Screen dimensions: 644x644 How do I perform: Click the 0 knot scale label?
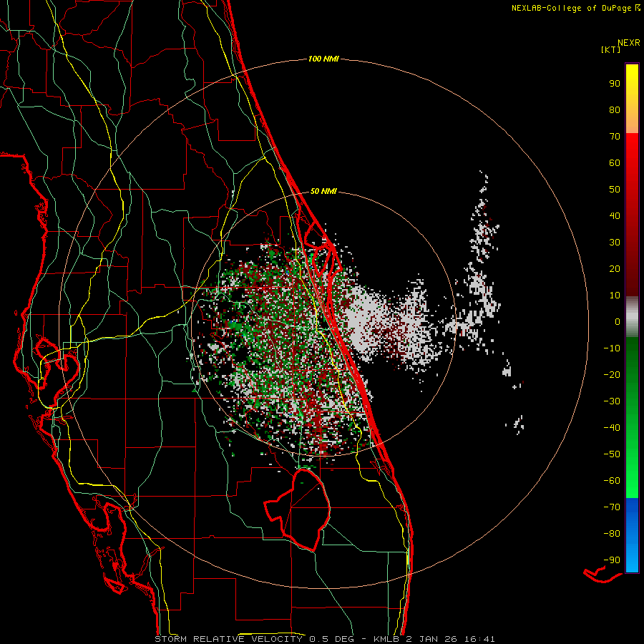coord(618,321)
